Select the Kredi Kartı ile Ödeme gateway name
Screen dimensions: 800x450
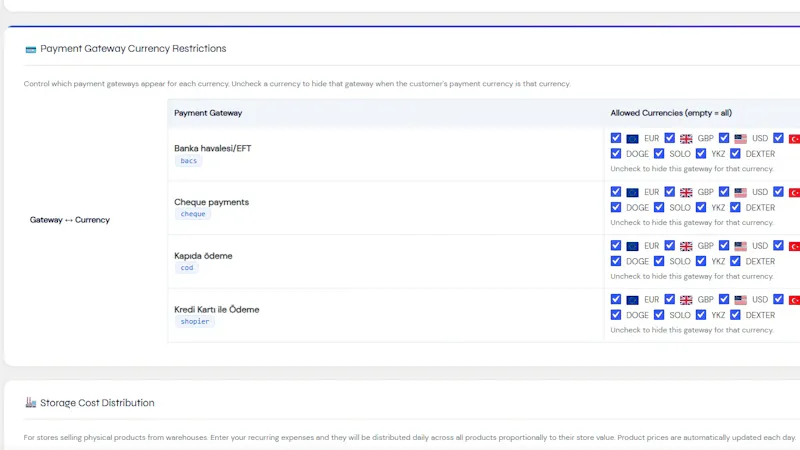[216, 309]
